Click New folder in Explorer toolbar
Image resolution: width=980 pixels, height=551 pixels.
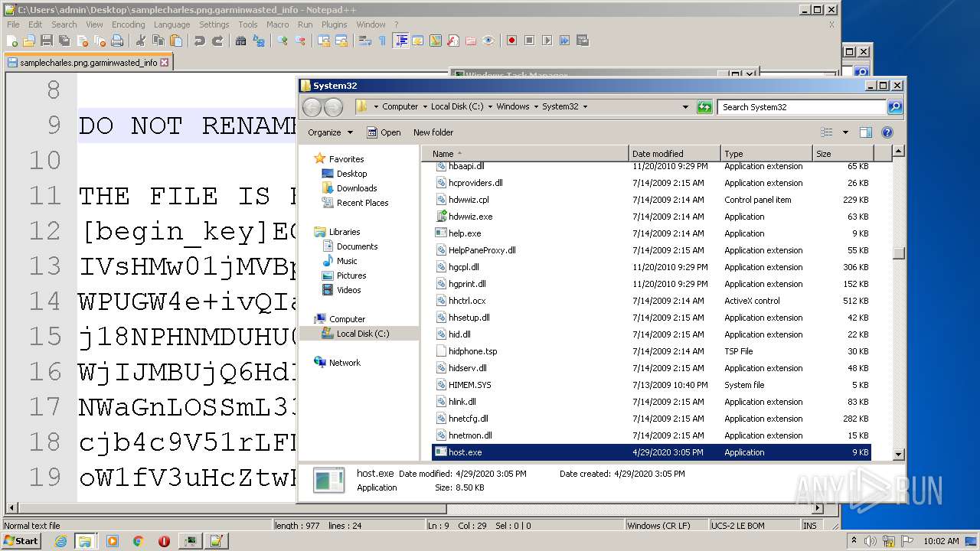click(433, 132)
